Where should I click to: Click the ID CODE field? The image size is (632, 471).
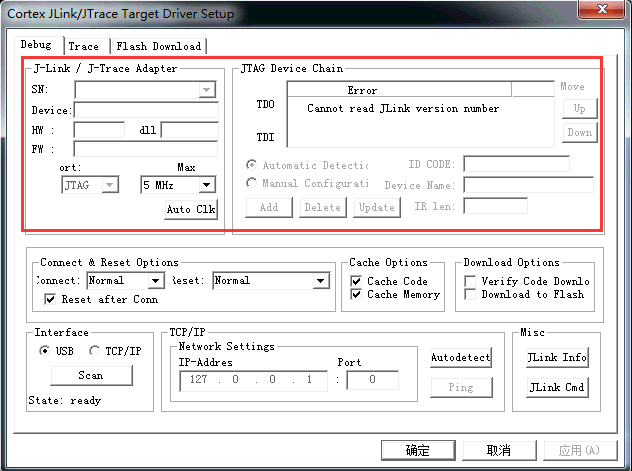coord(516,164)
